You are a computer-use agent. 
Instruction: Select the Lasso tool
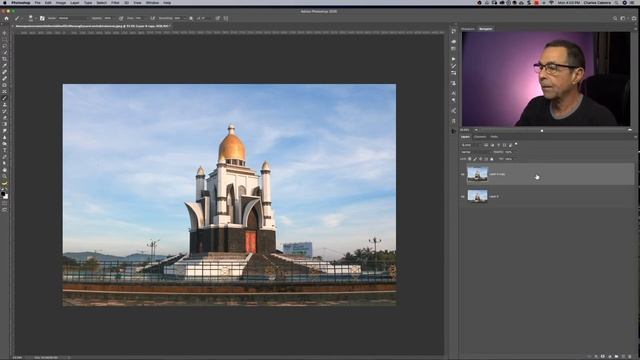click(4, 46)
